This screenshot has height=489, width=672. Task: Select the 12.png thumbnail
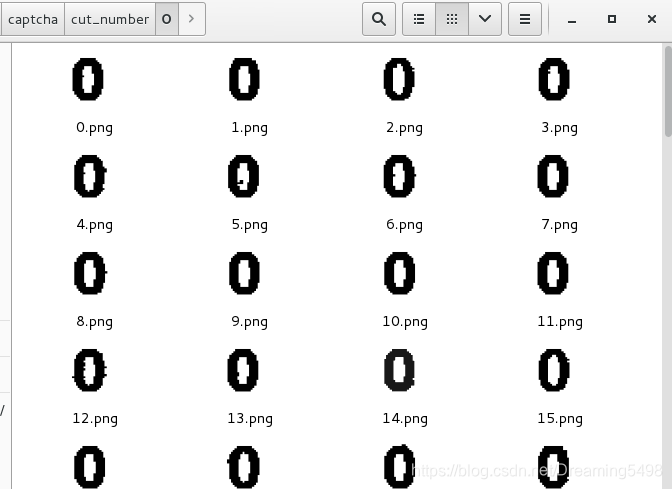[89, 370]
